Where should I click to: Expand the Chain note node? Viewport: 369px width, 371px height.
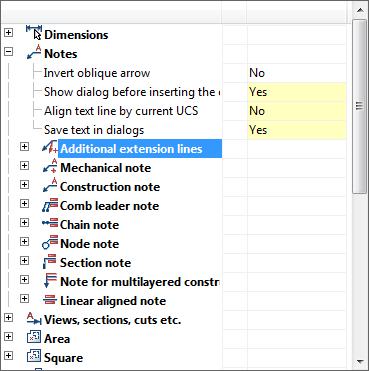(24, 222)
